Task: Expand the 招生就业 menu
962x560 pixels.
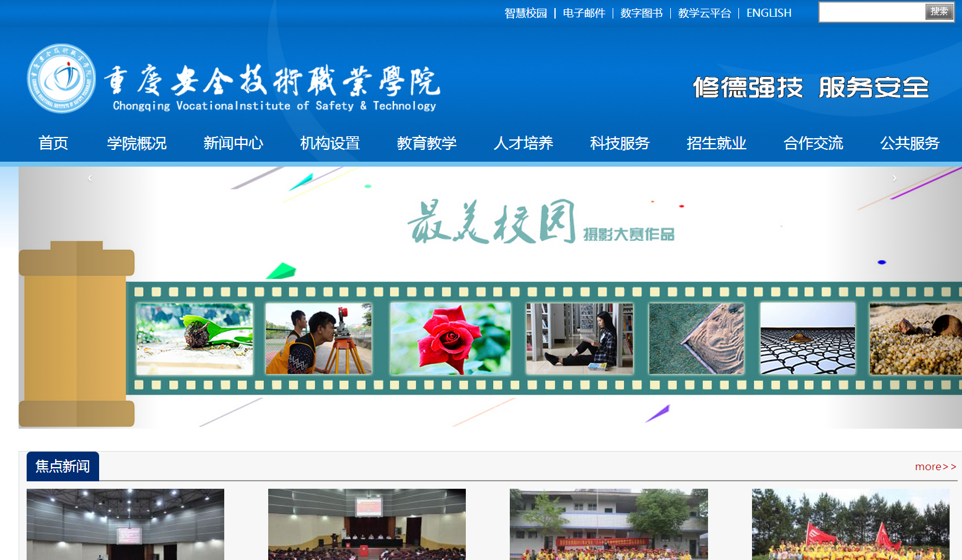Action: click(716, 143)
